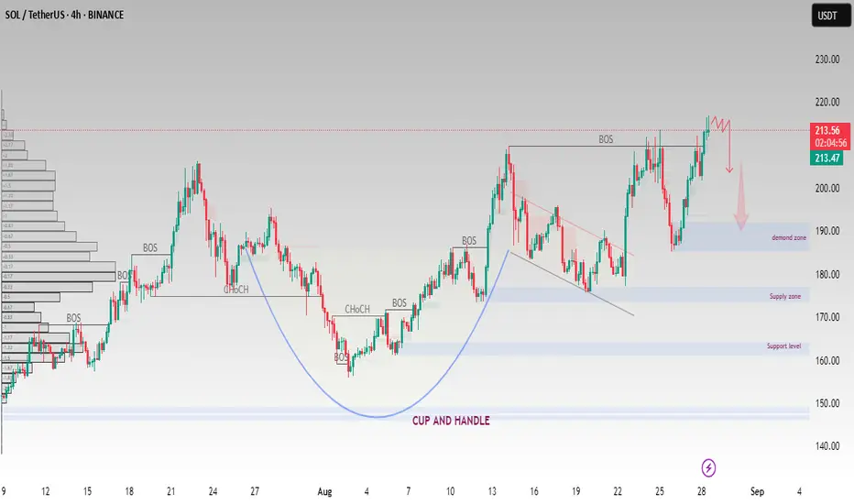Open the purple lightning event icon
Viewport: 854px width, 504px height.
pyautogui.click(x=708, y=467)
